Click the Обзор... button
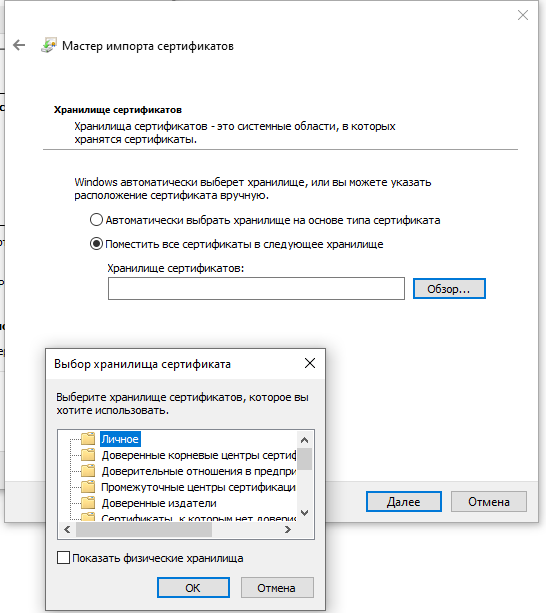 (x=449, y=289)
